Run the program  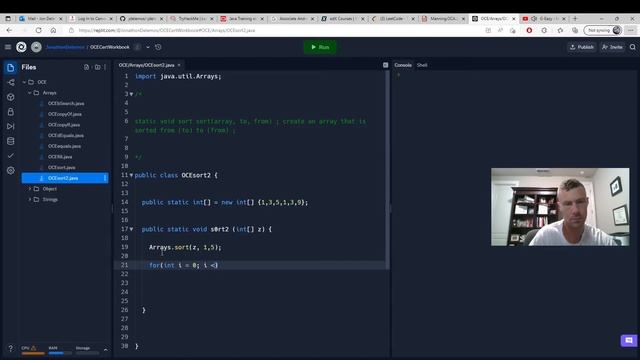click(x=320, y=47)
